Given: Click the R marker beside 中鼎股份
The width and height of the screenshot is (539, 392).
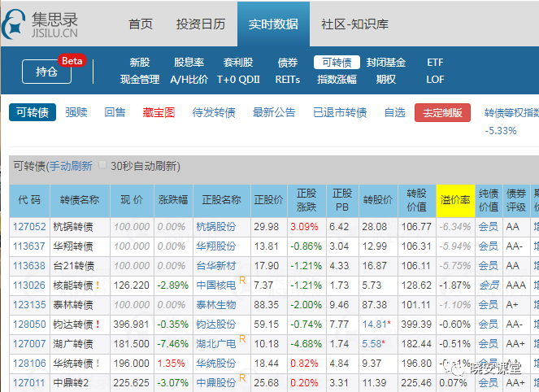Looking at the screenshot, I should 242,378.
